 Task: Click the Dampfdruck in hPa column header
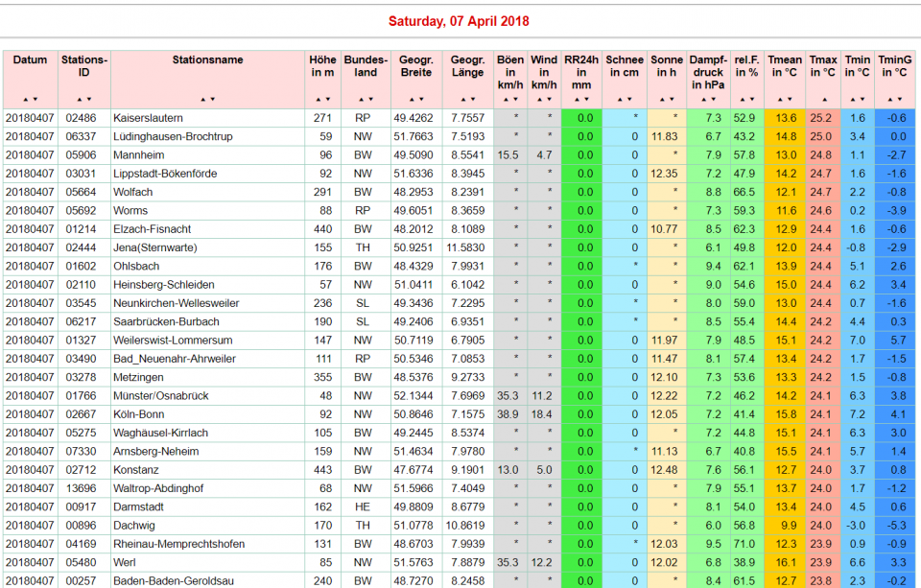pos(708,72)
